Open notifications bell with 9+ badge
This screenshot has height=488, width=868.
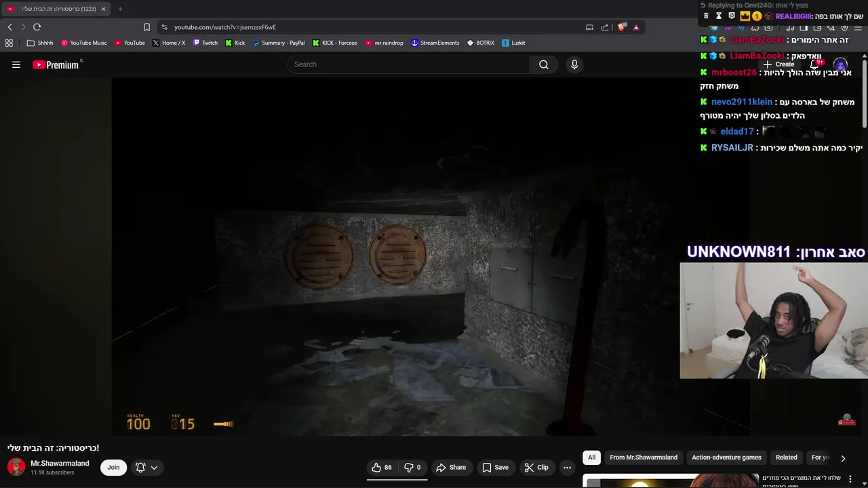coord(816,64)
